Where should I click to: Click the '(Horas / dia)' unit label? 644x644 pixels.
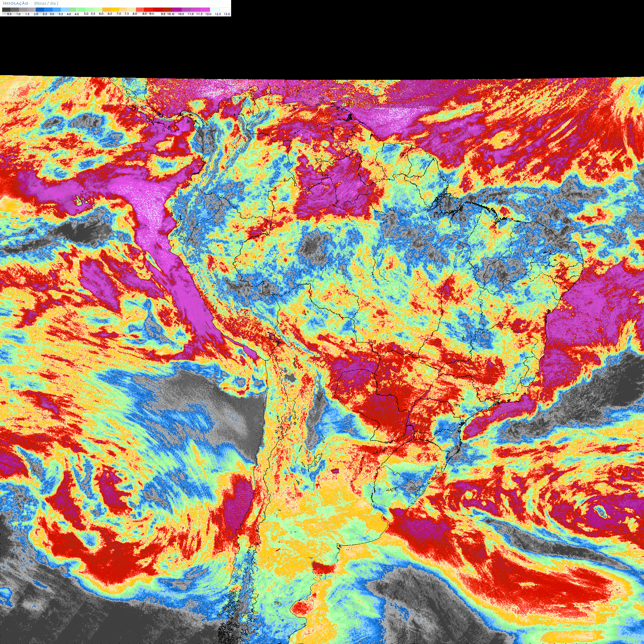46,3
